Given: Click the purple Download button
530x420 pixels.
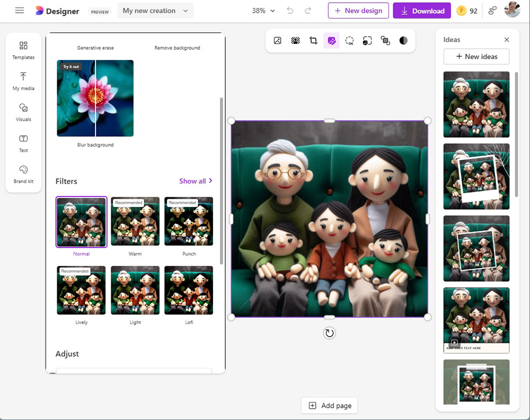Looking at the screenshot, I should click(x=422, y=11).
